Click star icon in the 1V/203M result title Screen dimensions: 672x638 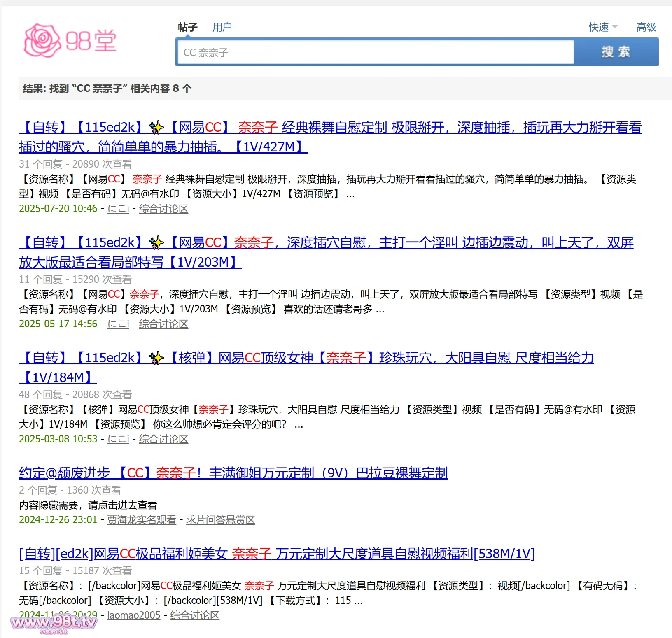[x=156, y=243]
